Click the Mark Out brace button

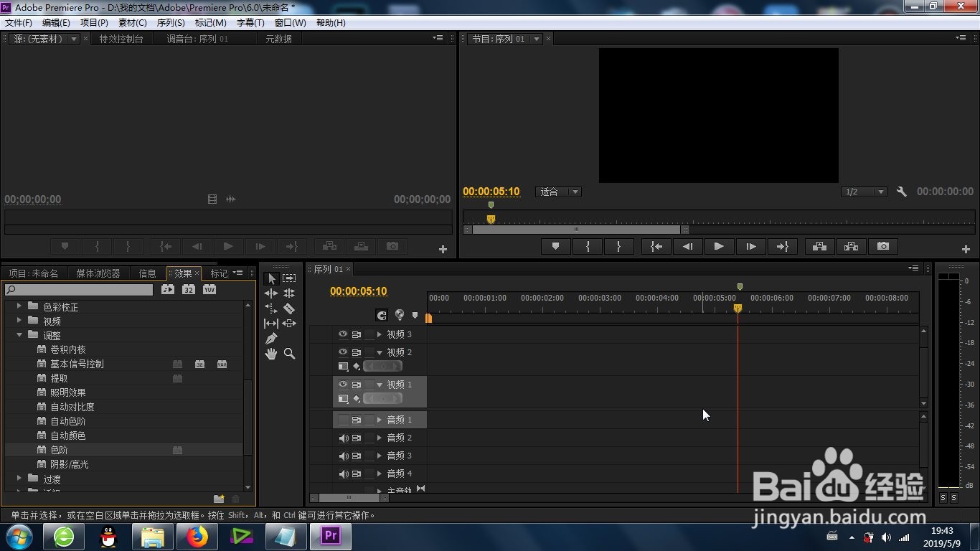coord(618,246)
